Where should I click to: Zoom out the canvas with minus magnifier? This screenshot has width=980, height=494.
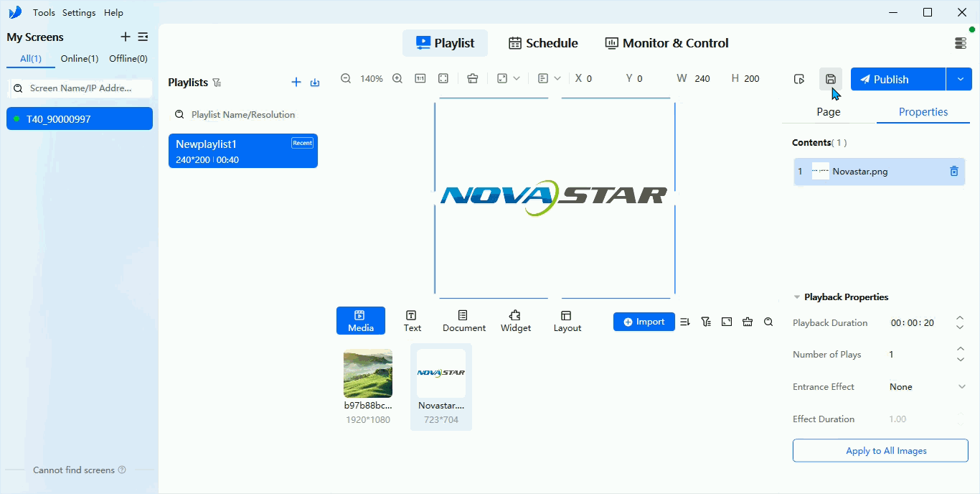[346, 78]
